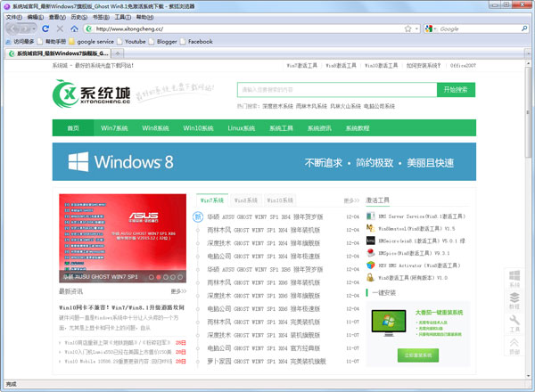The height and width of the screenshot is (392, 535).
Task: Open the 历史 menu
Action: click(79, 17)
